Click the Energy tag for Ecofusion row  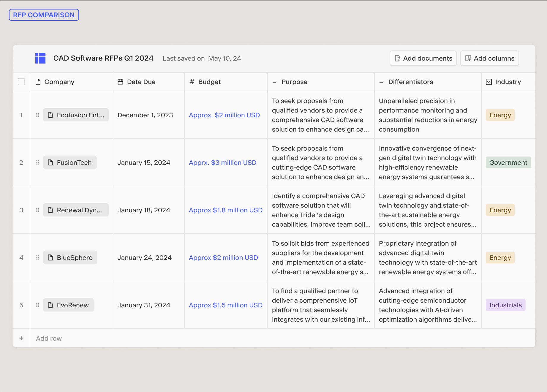[x=500, y=115]
